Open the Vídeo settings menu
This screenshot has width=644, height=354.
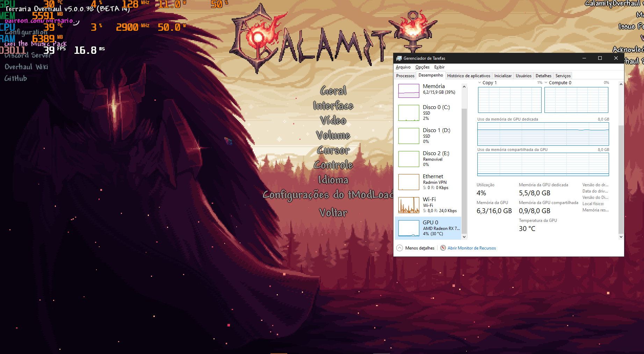click(333, 120)
